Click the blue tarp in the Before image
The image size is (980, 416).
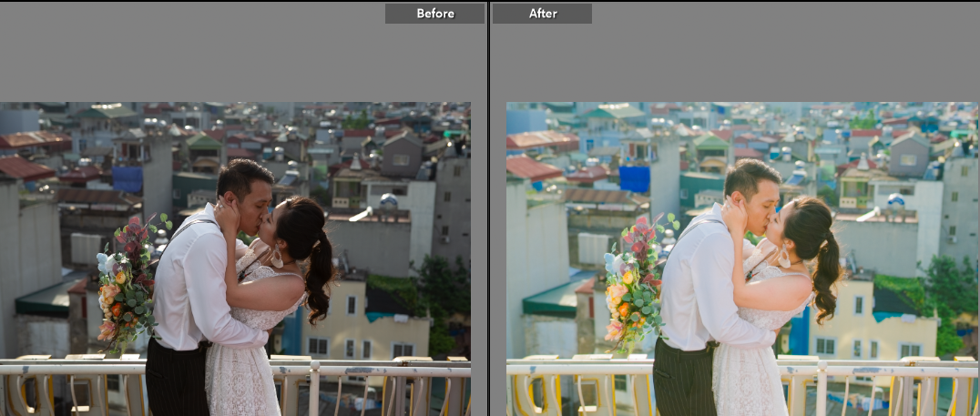[128, 179]
